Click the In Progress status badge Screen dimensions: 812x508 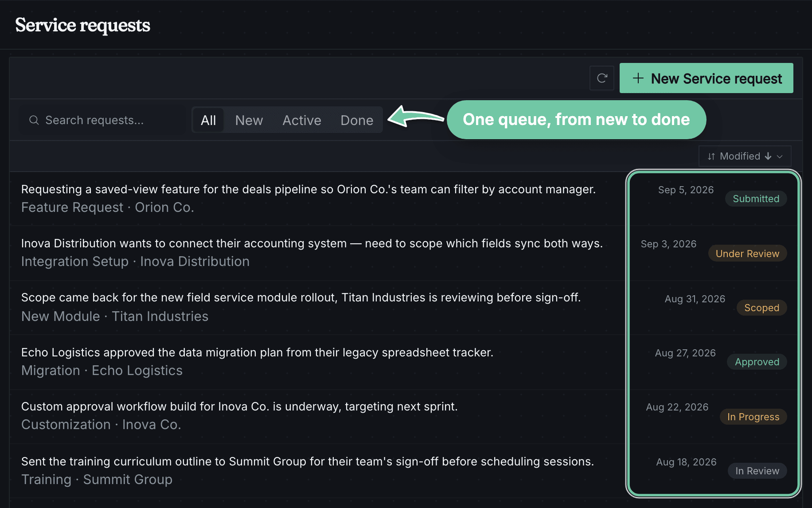pyautogui.click(x=753, y=417)
